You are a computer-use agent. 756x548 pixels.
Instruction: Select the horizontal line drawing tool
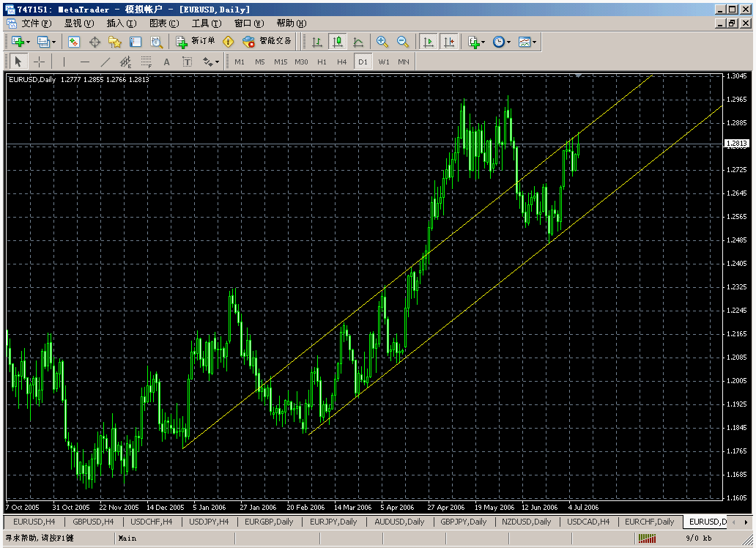tap(85, 62)
